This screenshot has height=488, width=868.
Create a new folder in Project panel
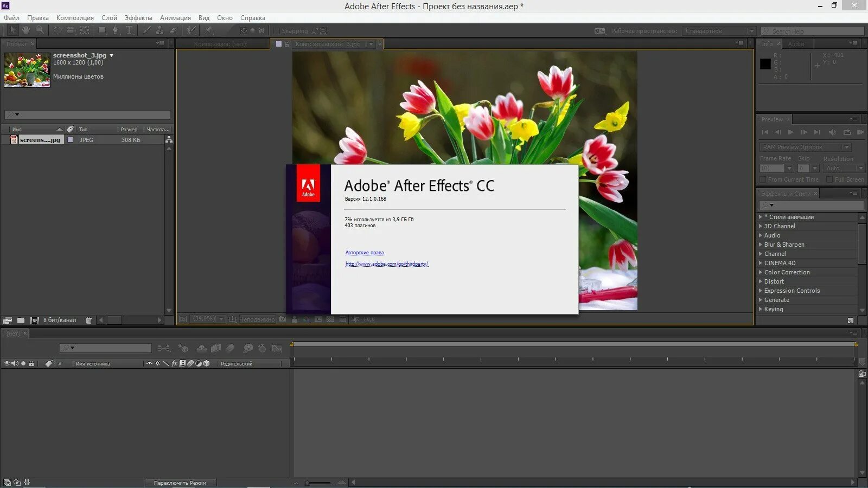click(x=21, y=320)
